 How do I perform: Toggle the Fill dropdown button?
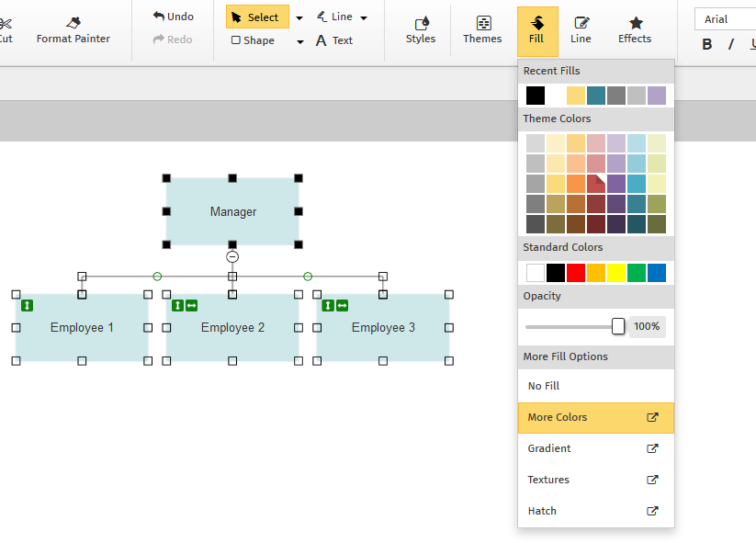537,30
